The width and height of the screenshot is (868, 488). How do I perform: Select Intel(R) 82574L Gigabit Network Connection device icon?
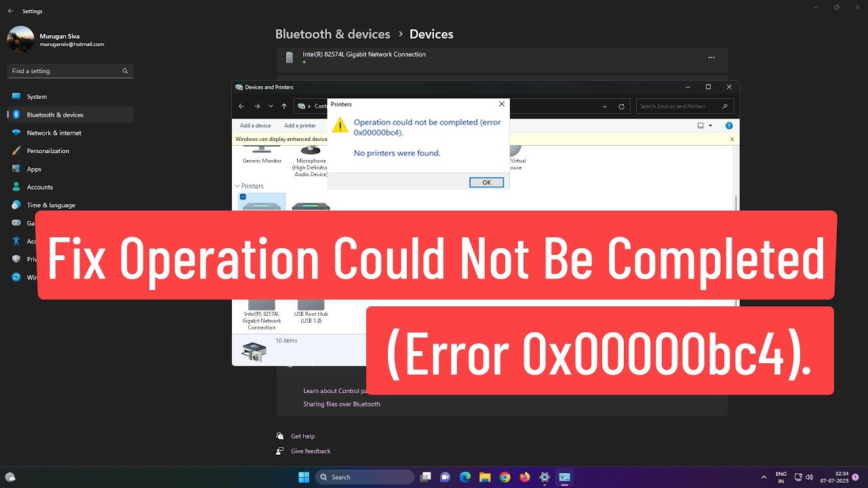[x=262, y=304]
